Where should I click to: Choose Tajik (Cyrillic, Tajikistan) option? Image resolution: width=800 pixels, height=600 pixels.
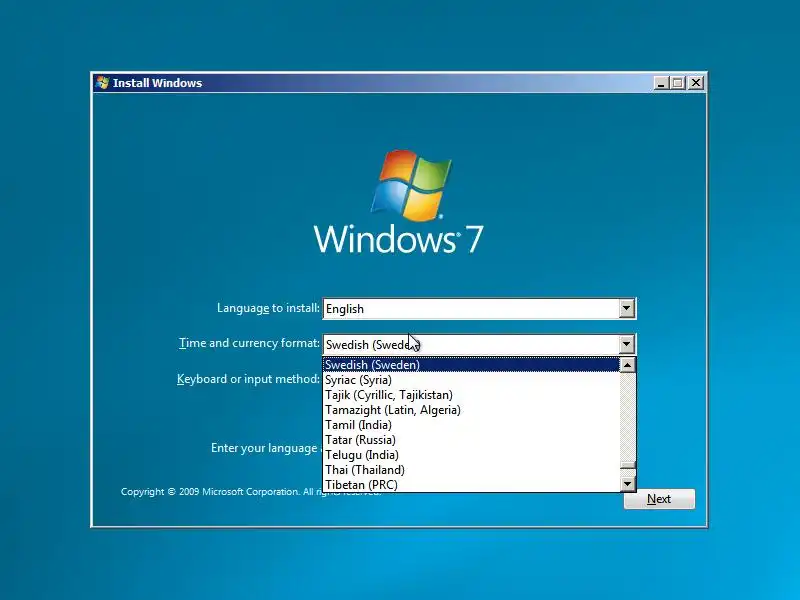coord(471,395)
